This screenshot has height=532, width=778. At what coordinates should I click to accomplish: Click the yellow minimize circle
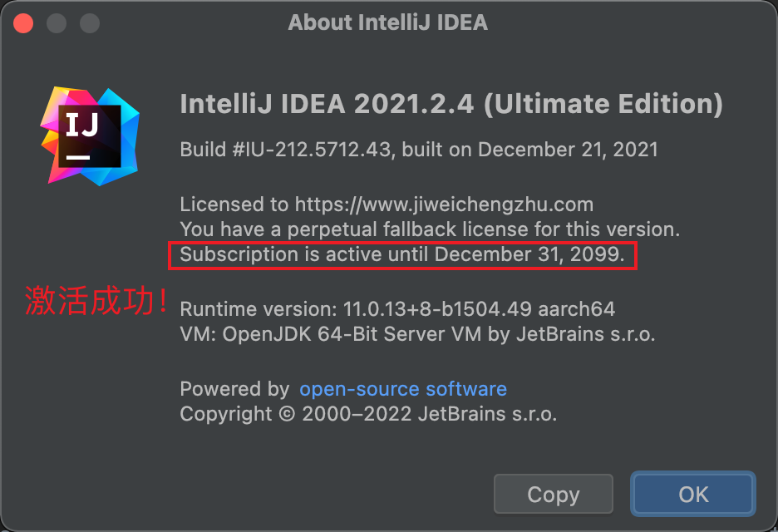(56, 23)
